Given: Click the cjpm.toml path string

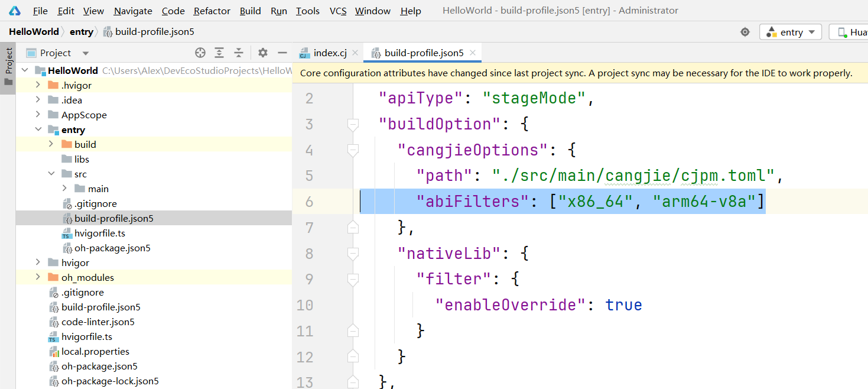Looking at the screenshot, I should (x=633, y=176).
